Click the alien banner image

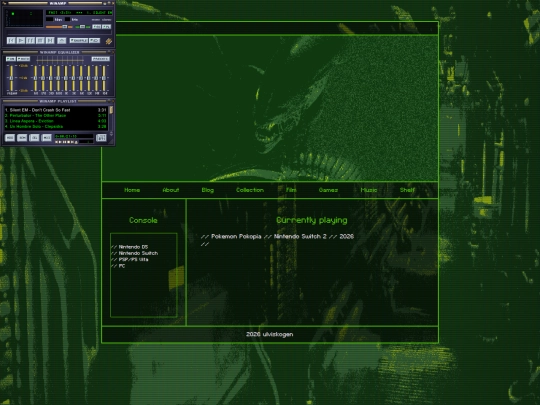pyautogui.click(x=270, y=108)
